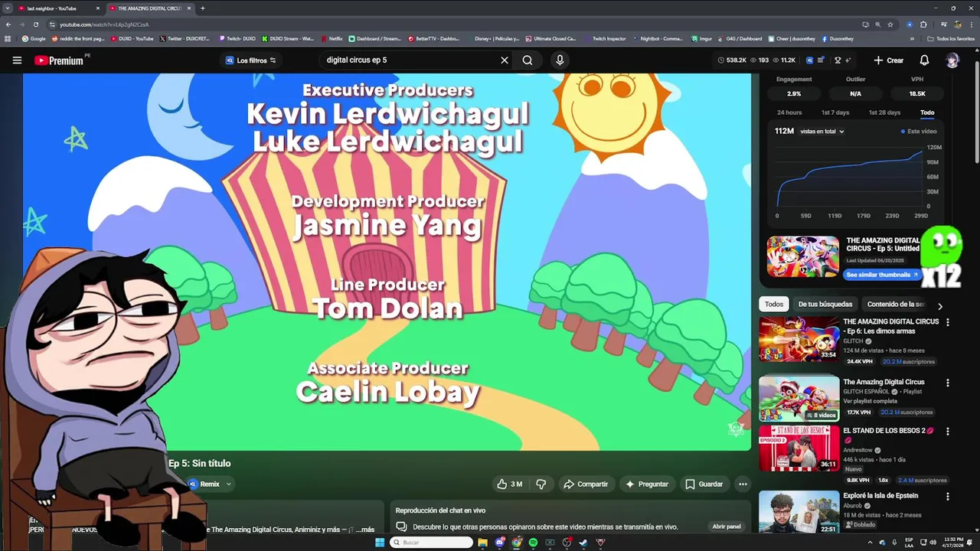
Task: Open options for Exploré la Isla de Epstein
Action: [x=948, y=497]
